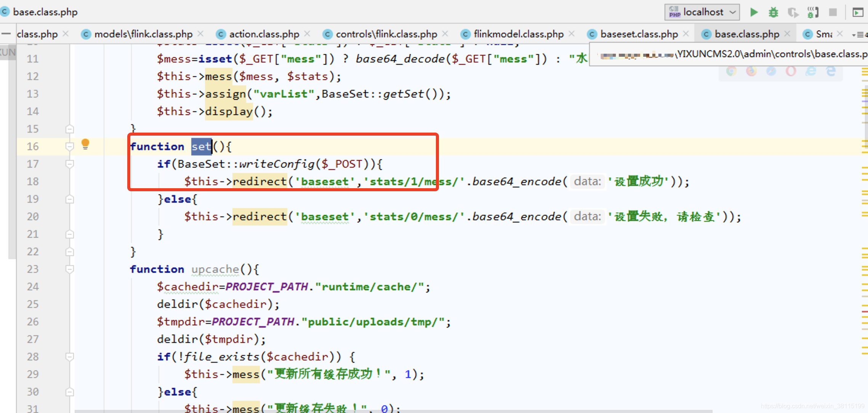
Task: Click class icon on models\flink.class.php tab
Action: click(x=86, y=34)
